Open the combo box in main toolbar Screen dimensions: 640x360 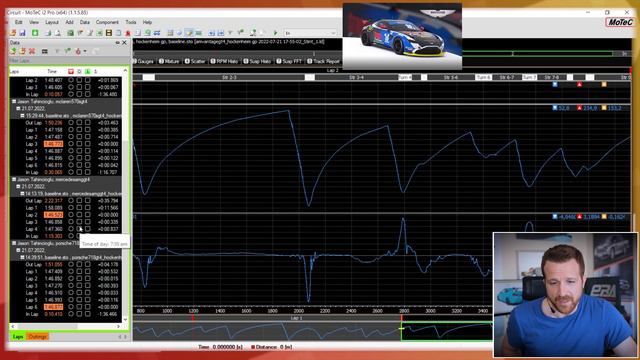pyautogui.click(x=311, y=33)
